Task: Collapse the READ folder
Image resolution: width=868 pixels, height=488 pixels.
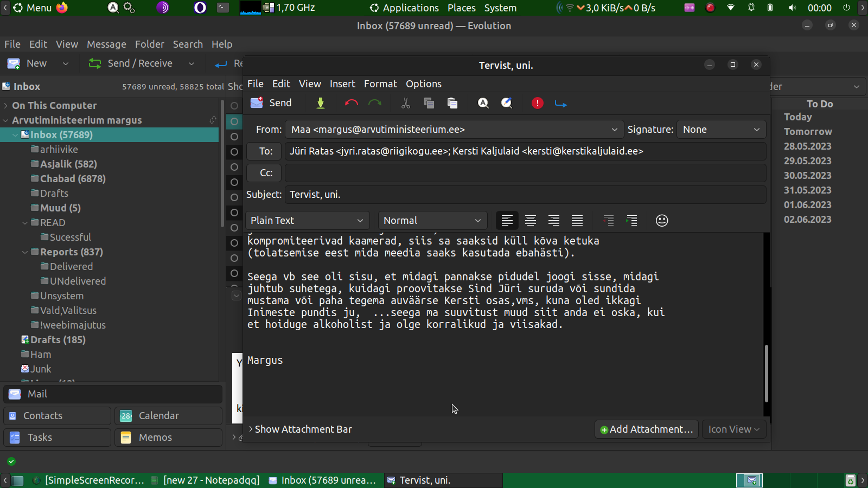Action: 25,223
